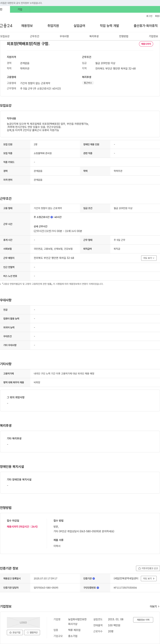This screenshot has height=644, width=160.
Task: Jump to the 모집요강 section tab
Action: pos(5,36)
